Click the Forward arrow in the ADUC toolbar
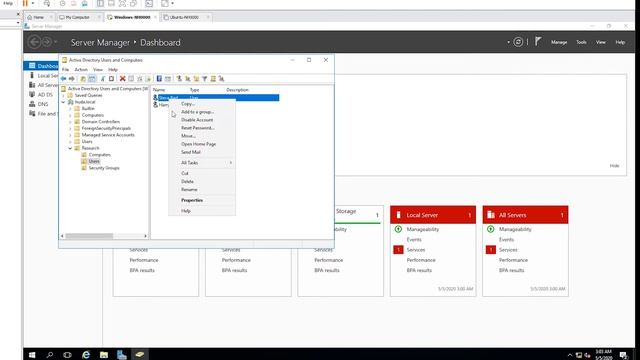Screen dimensions: 640x360 pyautogui.click(x=72, y=79)
